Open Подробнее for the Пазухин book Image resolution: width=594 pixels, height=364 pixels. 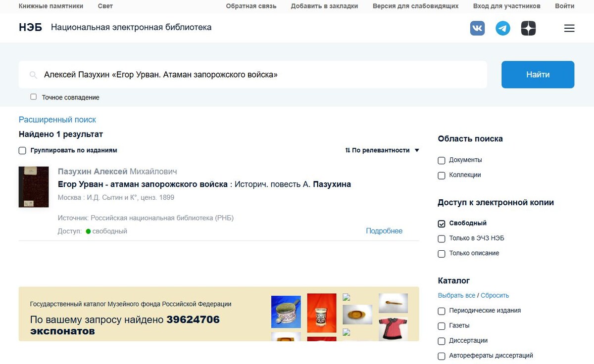click(x=384, y=231)
